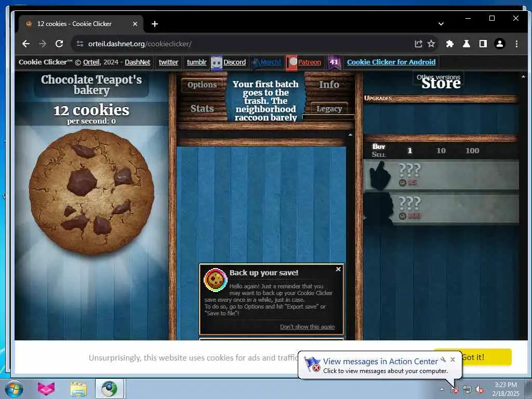This screenshot has width=532, height=399.
Task: Show hidden tray icons arrow
Action: 442,389
